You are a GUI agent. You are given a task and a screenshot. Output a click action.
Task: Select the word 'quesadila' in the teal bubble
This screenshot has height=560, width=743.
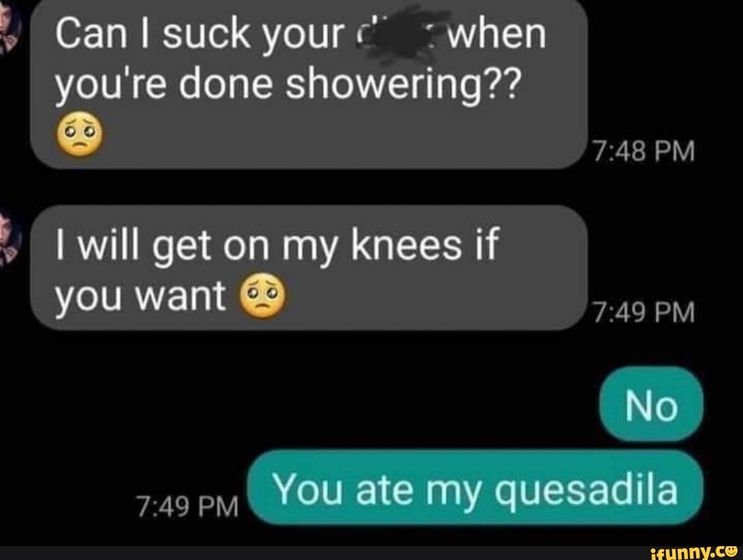click(586, 491)
